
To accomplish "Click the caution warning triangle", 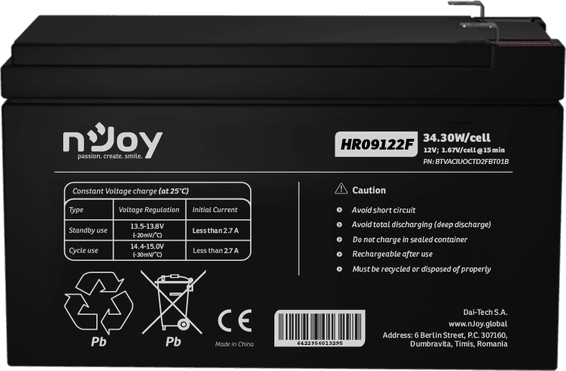I will 341,189.
